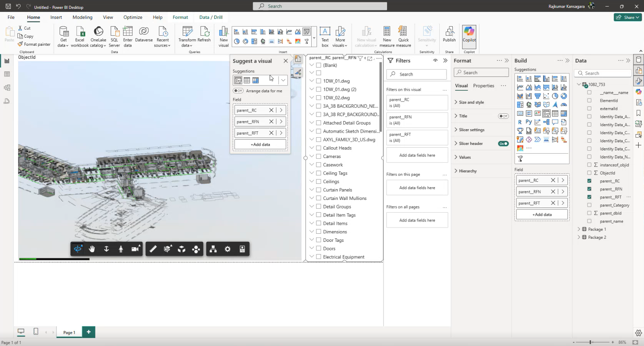This screenshot has height=346, width=644.
Task: Click the measure ruler tool in viewer toolbar
Action: coord(153,249)
